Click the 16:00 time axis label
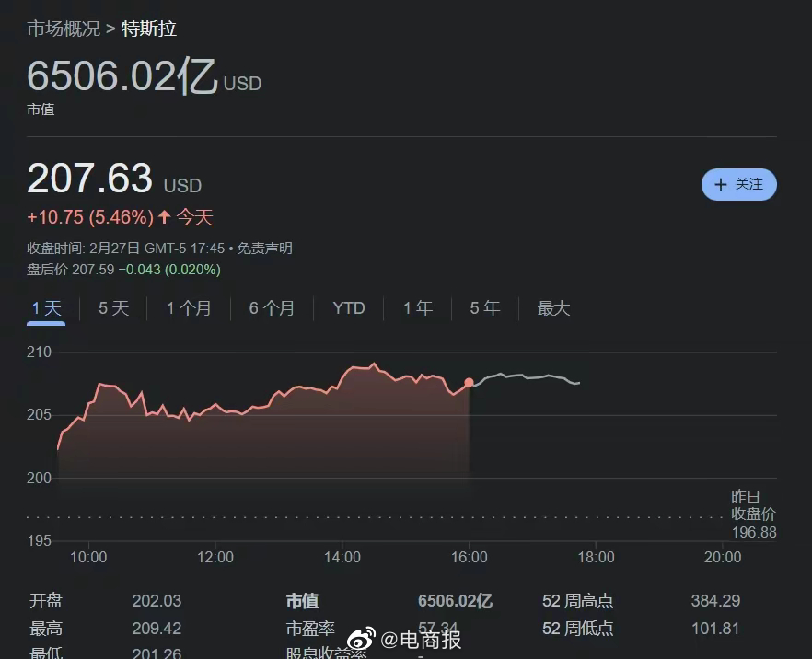 coord(469,557)
